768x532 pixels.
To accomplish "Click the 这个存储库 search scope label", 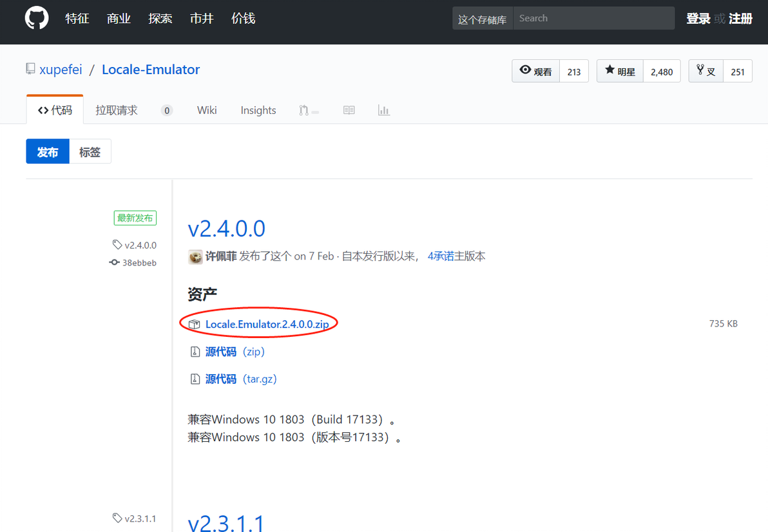I will pyautogui.click(x=483, y=19).
